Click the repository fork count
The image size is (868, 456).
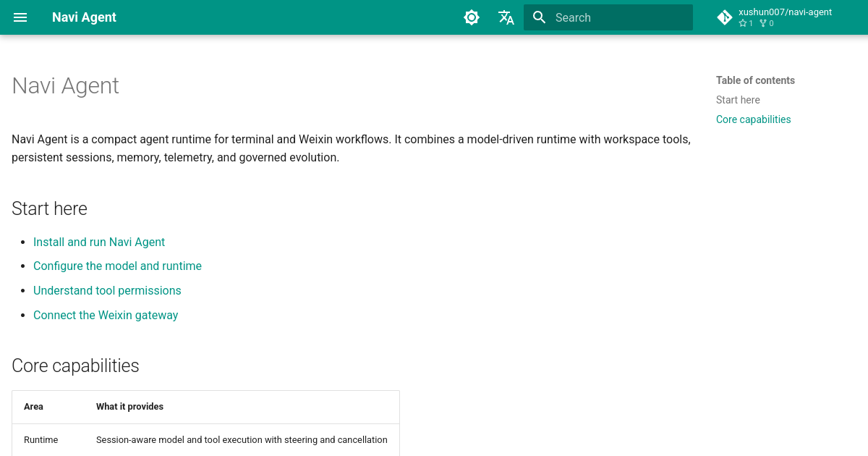[767, 23]
